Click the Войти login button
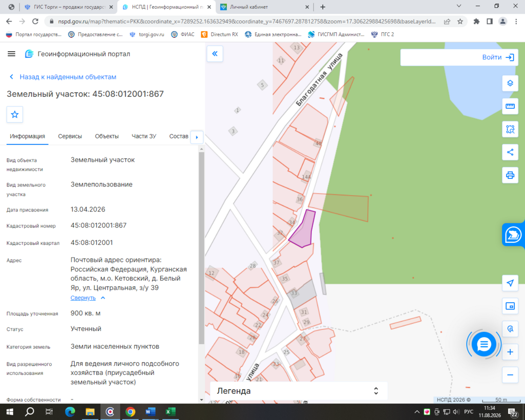 pos(498,57)
